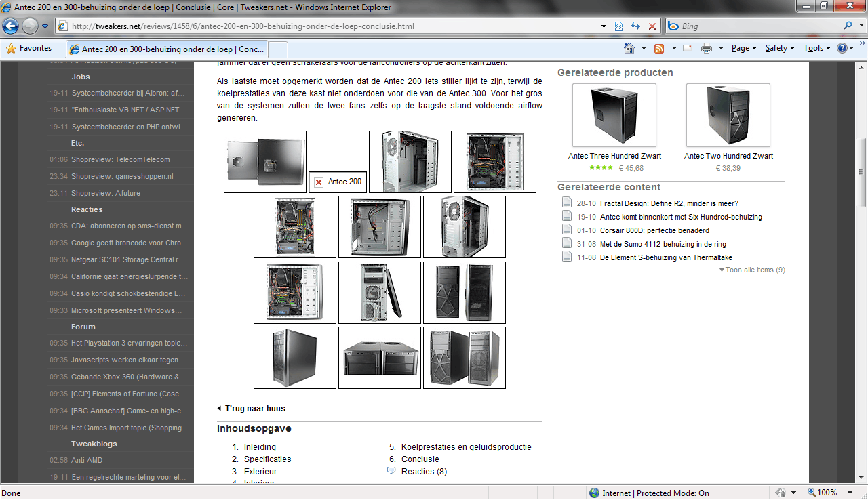Go to Koelprestaties en geluidsproductie chapter
This screenshot has height=500, width=868.
(466, 447)
